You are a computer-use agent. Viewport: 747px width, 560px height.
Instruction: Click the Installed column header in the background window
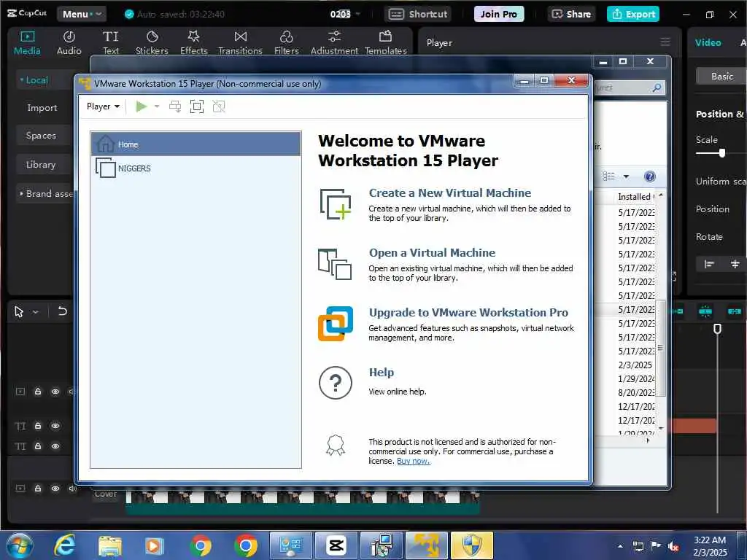tap(635, 197)
